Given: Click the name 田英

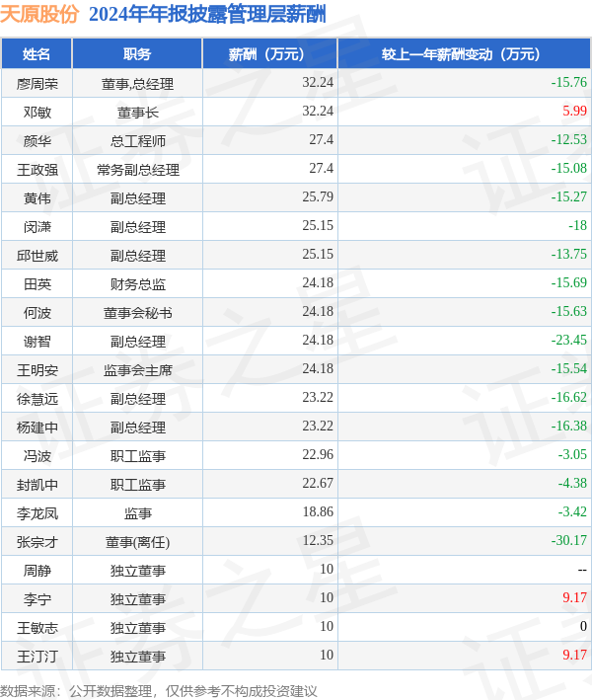Looking at the screenshot, I should tap(37, 284).
